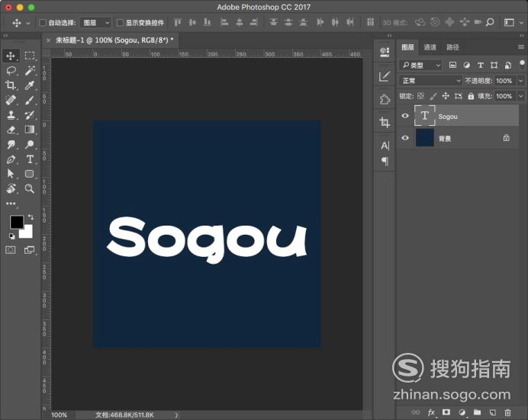Filter layers by adjustment layers

coord(466,65)
